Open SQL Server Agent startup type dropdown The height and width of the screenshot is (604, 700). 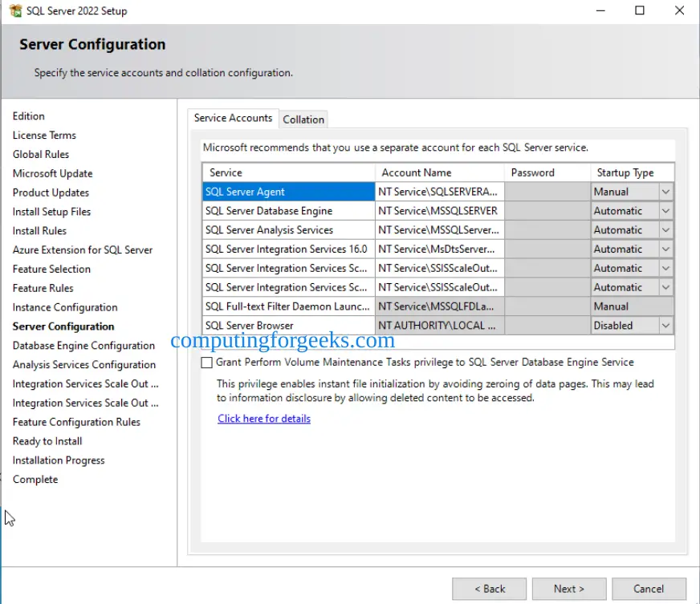pos(665,192)
